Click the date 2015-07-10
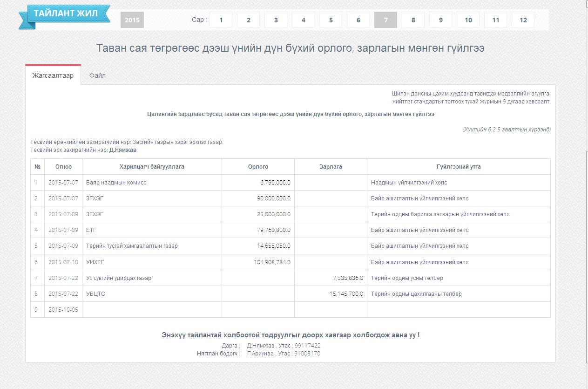This screenshot has height=389, width=588. [x=63, y=262]
